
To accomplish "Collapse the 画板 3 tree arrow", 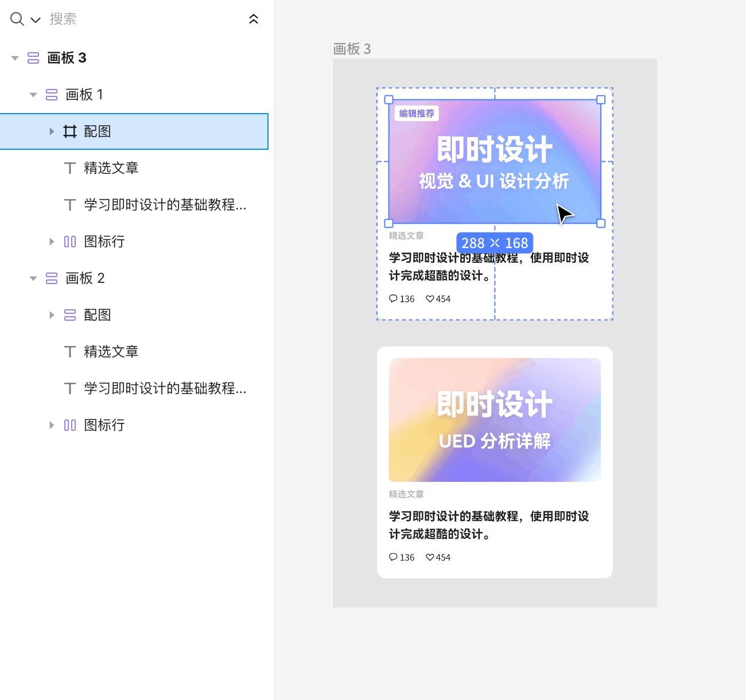I will (x=15, y=58).
